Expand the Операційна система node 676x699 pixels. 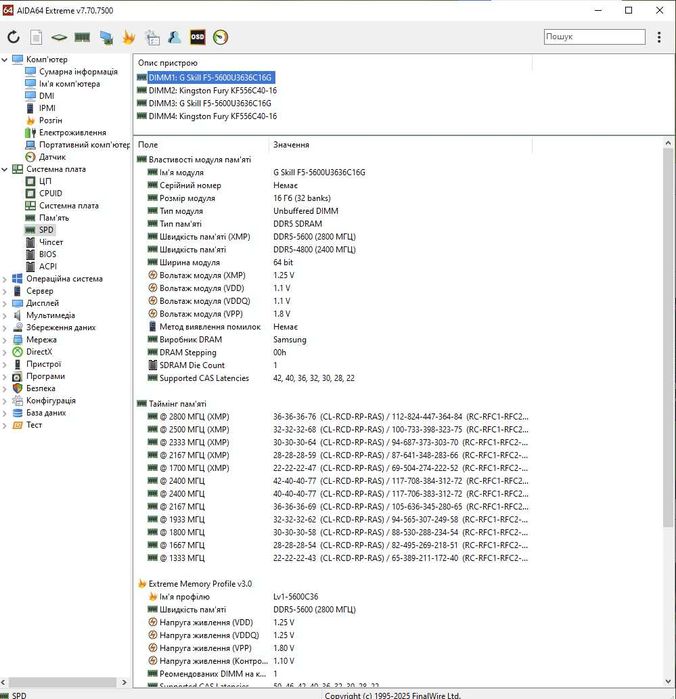tap(4, 279)
